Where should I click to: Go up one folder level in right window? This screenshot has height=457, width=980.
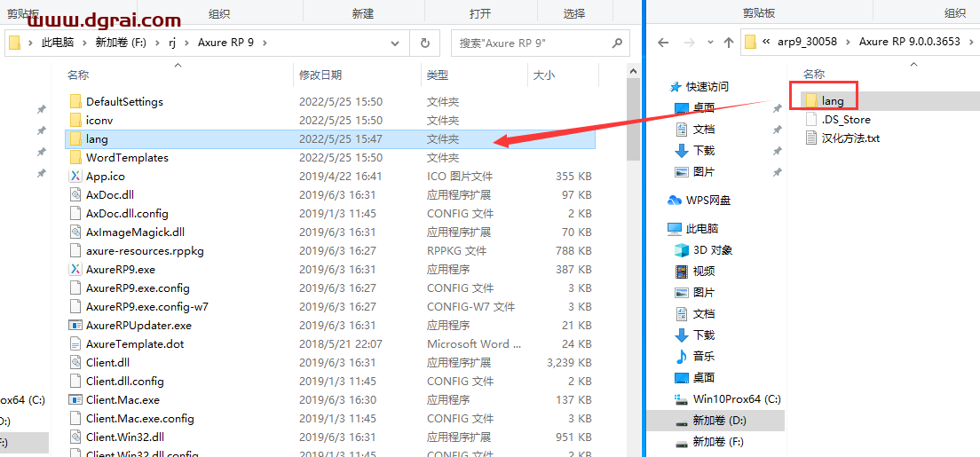728,43
